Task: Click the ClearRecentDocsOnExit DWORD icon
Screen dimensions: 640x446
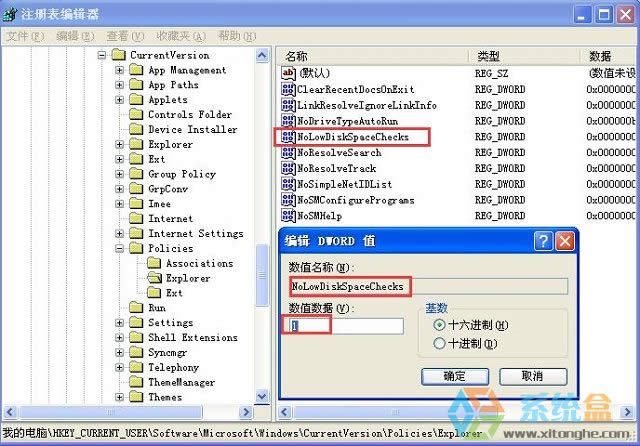Action: pos(288,89)
